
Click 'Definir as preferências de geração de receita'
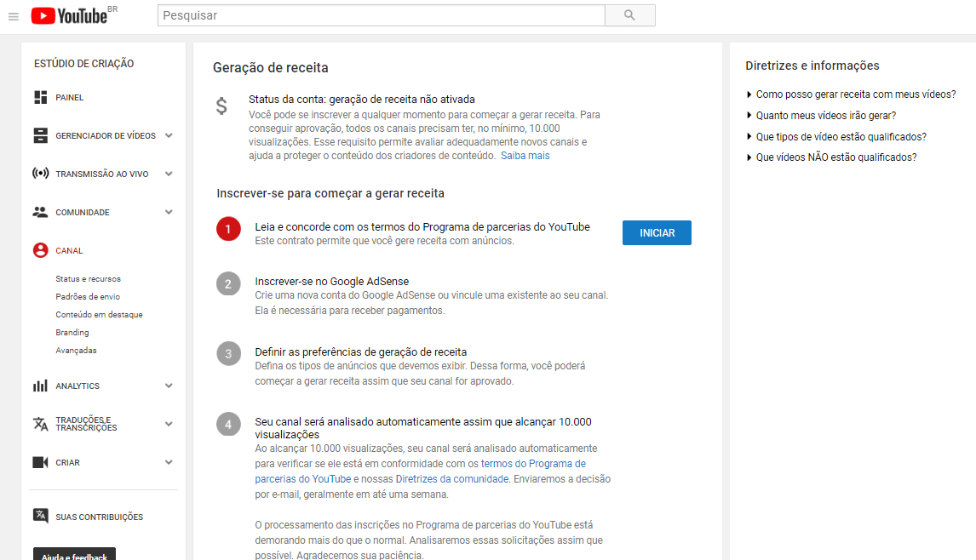click(x=360, y=352)
